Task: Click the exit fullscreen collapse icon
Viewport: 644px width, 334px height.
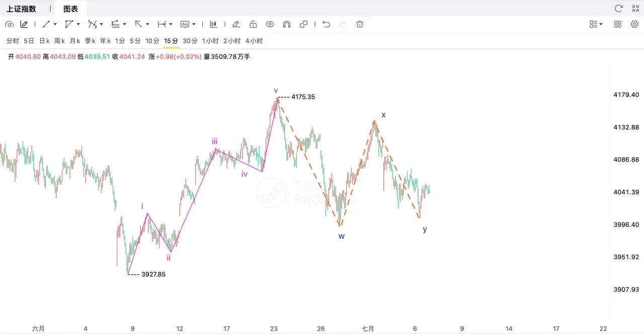Action: [x=635, y=9]
